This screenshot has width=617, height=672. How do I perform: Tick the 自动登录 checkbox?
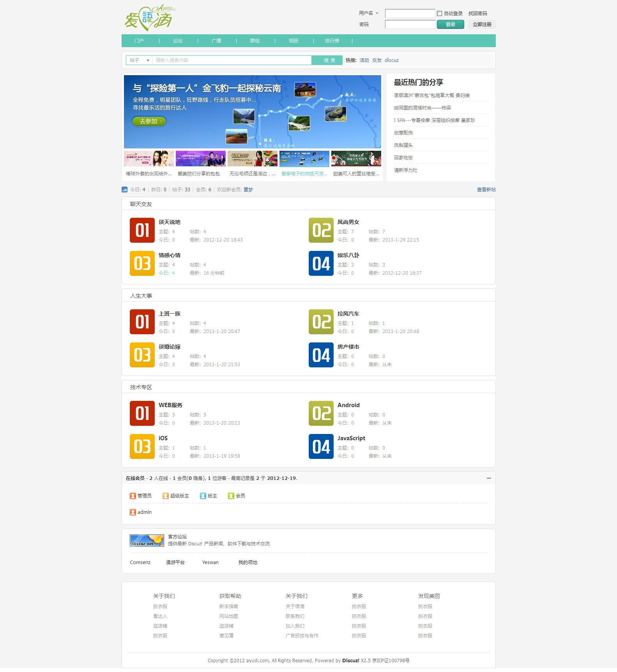tap(440, 14)
